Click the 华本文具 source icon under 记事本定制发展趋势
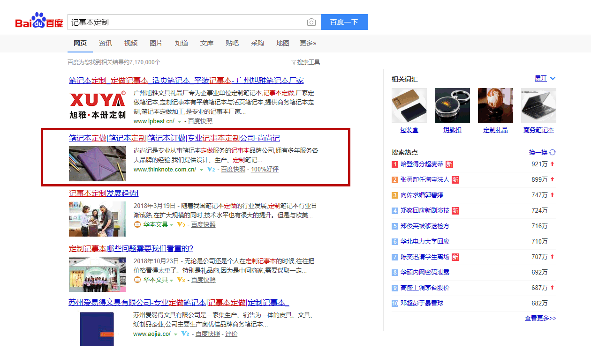 coord(137,225)
